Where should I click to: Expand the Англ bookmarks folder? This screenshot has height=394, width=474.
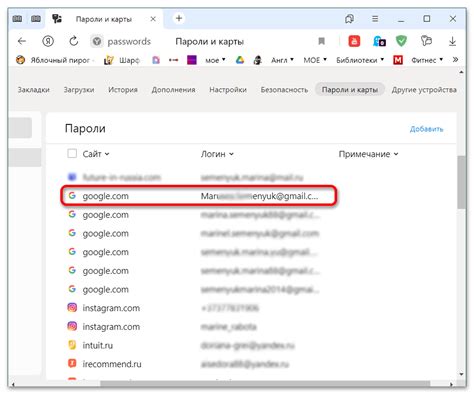pyautogui.click(x=282, y=60)
